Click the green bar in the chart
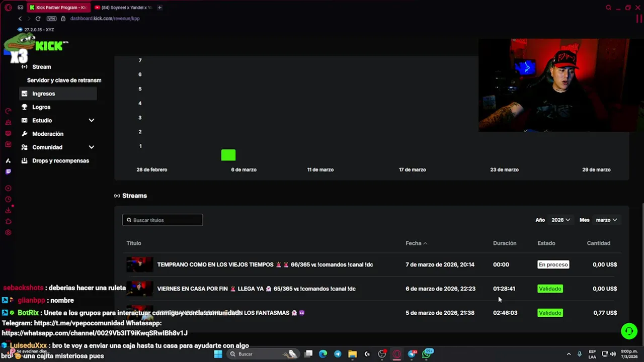The image size is (644, 362). click(228, 155)
